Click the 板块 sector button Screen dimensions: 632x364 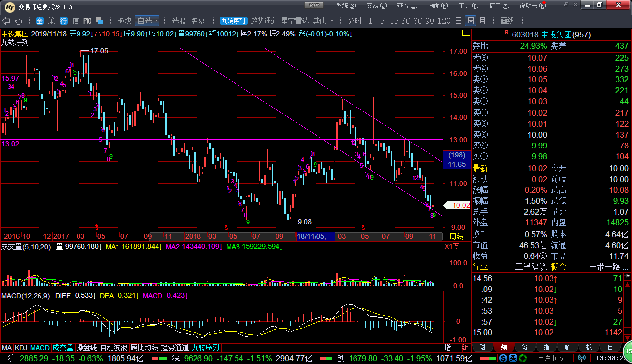(x=124, y=21)
